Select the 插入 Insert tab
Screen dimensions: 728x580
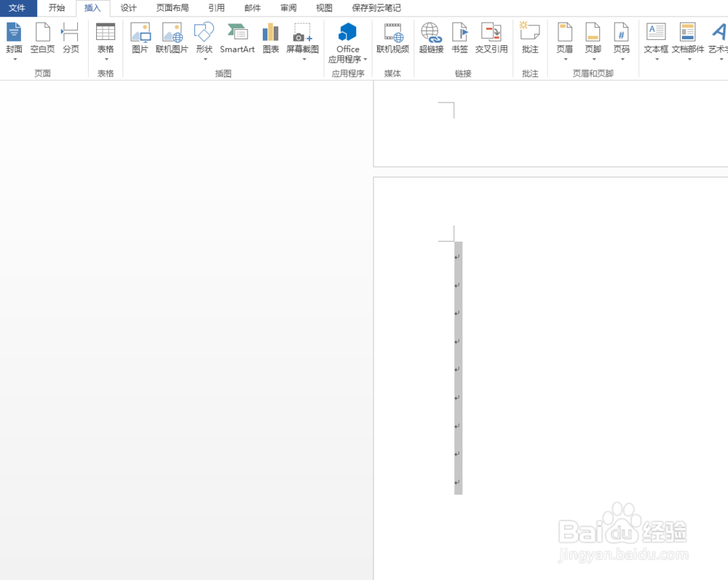coord(92,8)
